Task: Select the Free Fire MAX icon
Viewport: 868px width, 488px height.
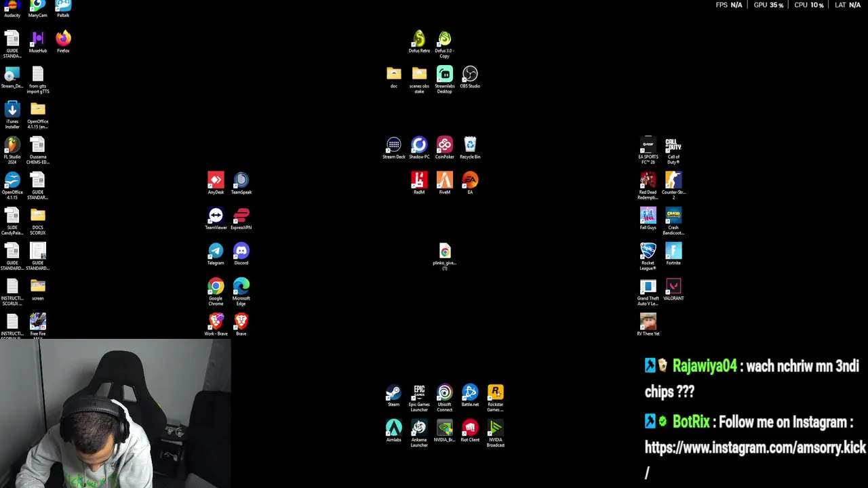Action: [38, 325]
